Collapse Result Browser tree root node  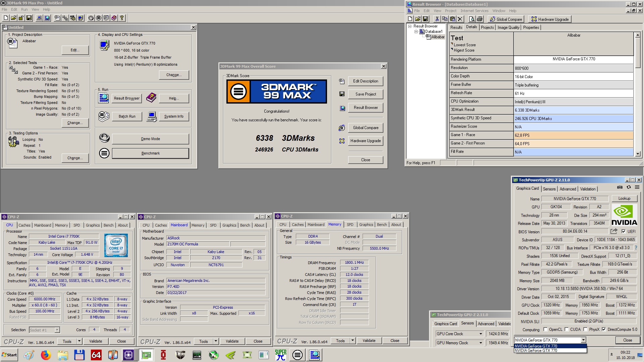tap(410, 26)
